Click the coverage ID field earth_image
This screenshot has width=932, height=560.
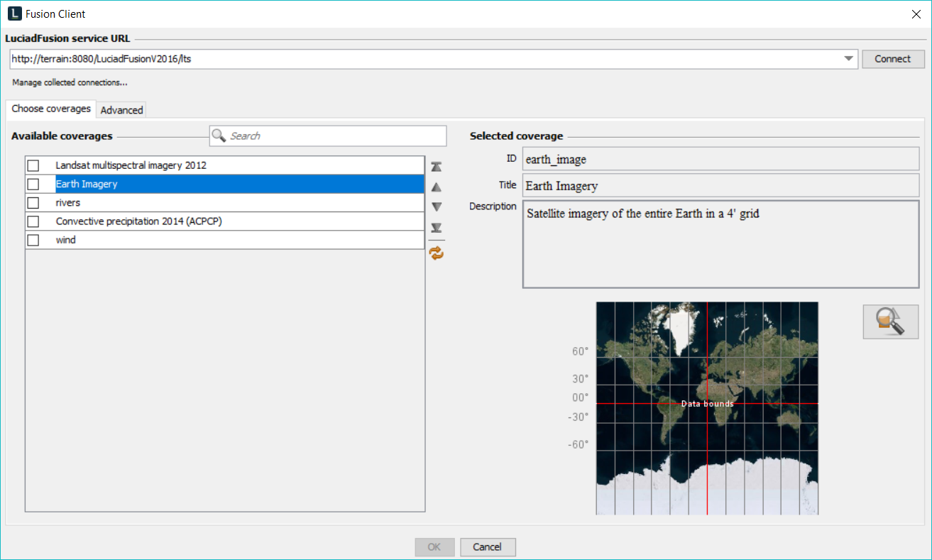720,159
